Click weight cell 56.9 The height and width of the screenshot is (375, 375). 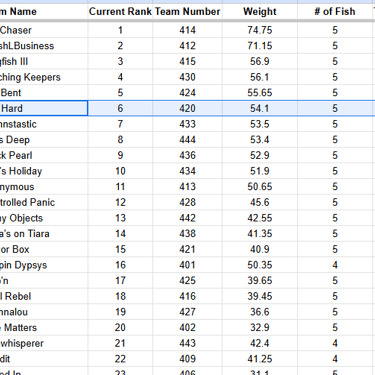(x=260, y=61)
